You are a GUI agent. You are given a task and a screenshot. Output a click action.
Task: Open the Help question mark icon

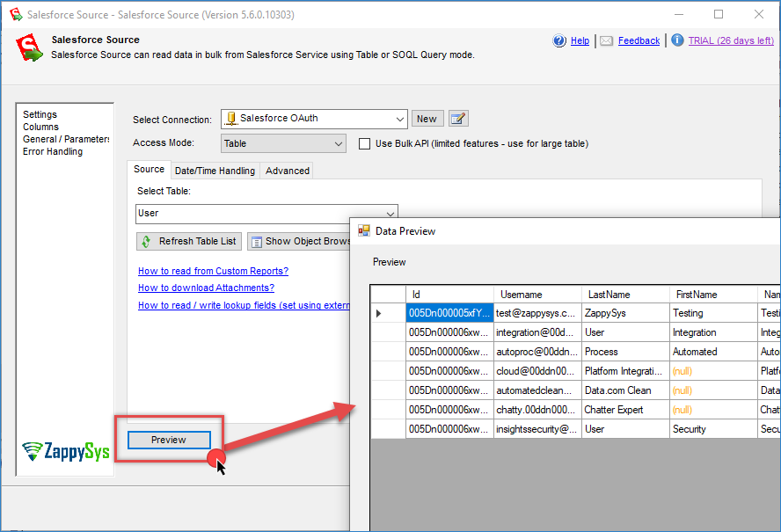pos(559,40)
